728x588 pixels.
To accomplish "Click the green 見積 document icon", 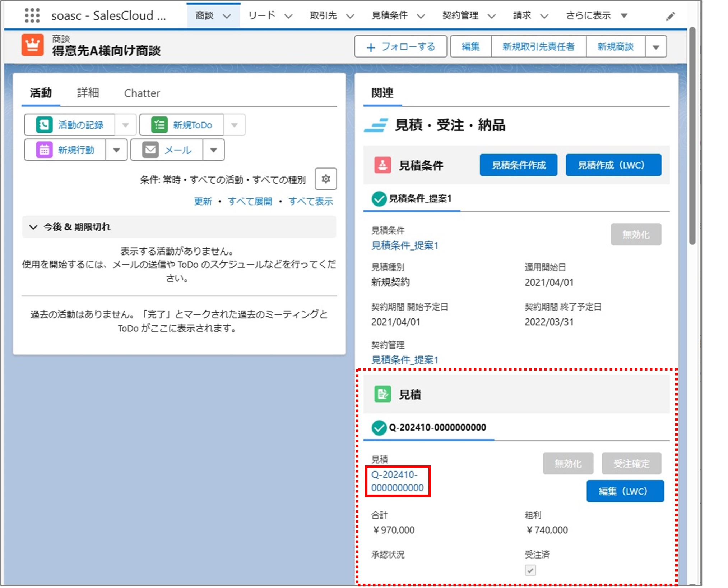I will [382, 394].
